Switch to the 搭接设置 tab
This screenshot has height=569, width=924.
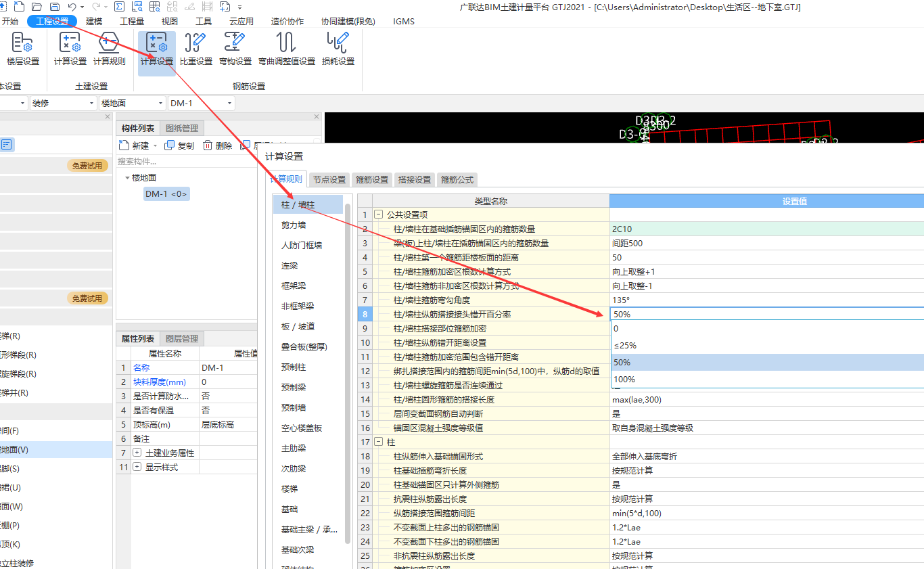(415, 179)
